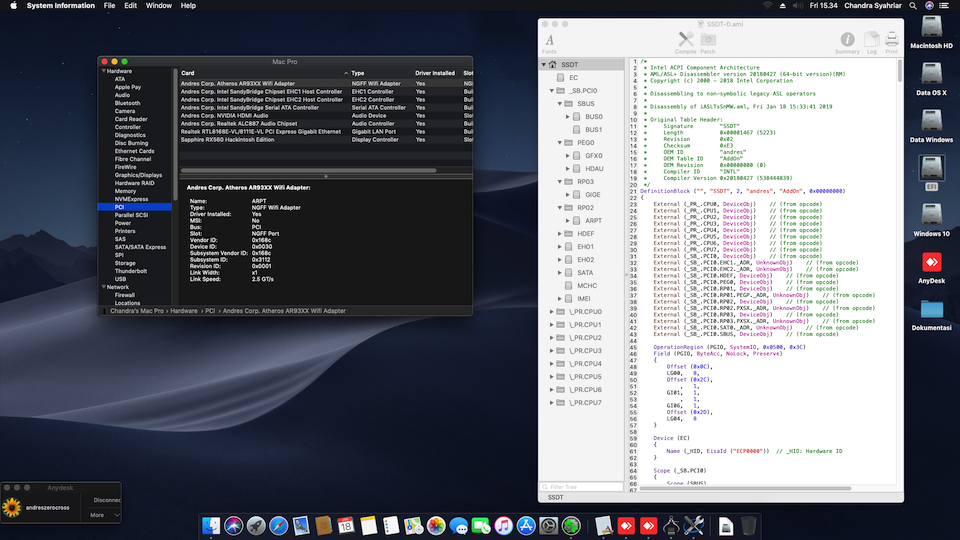Screen dimensions: 960x540
Task: Open Safari from the dock
Action: click(279, 525)
